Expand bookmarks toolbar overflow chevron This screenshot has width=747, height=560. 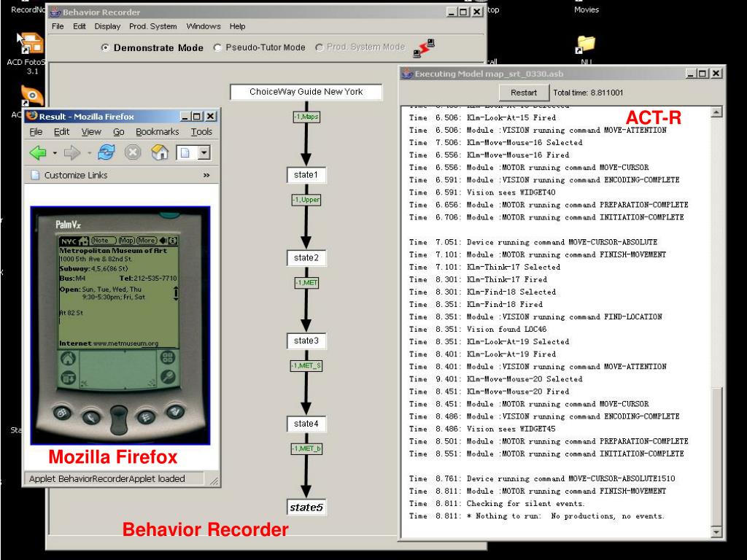tap(206, 175)
